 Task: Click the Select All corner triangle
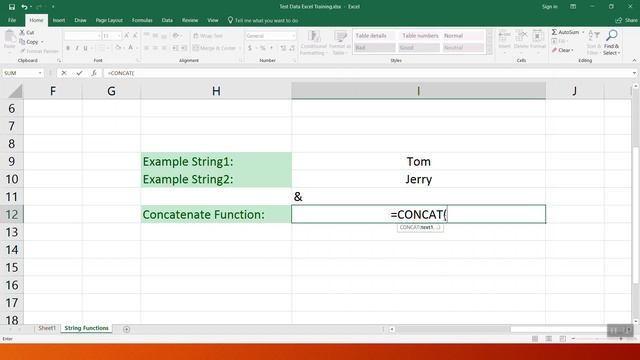point(16,91)
